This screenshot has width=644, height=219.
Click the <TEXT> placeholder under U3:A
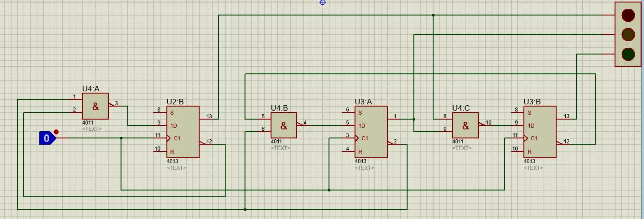pyautogui.click(x=364, y=168)
